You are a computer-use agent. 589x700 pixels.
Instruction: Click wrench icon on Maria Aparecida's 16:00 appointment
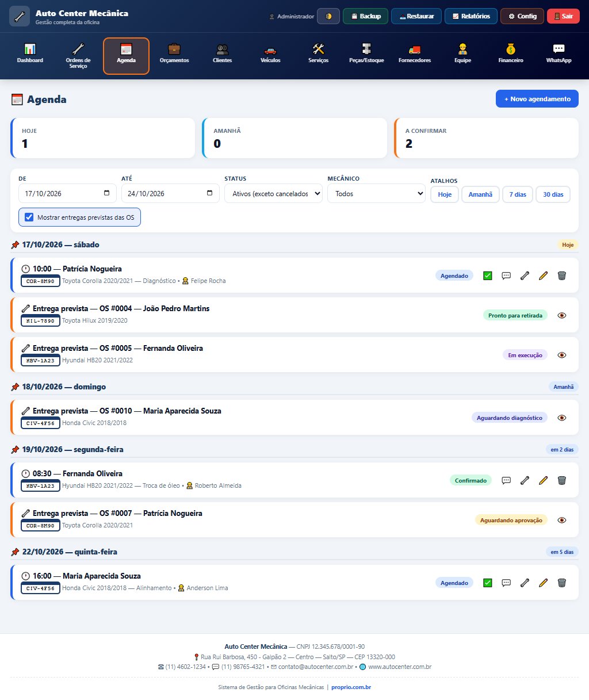(525, 583)
